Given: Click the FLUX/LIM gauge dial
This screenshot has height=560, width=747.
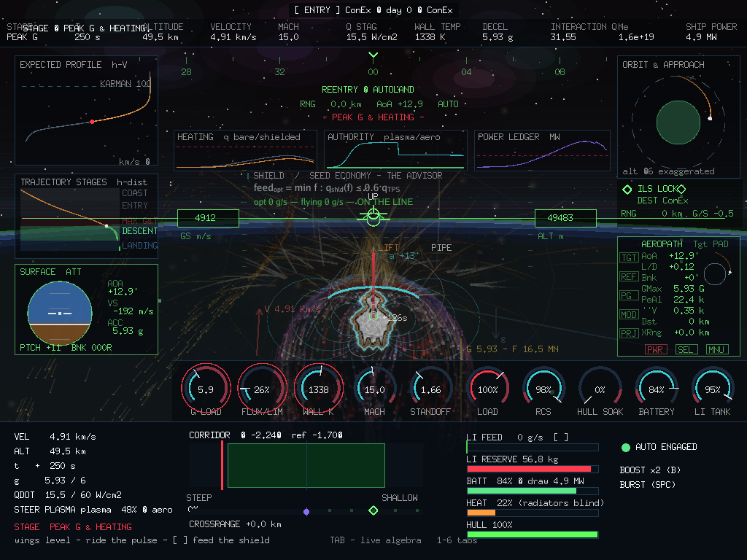Looking at the screenshot, I should point(262,389).
